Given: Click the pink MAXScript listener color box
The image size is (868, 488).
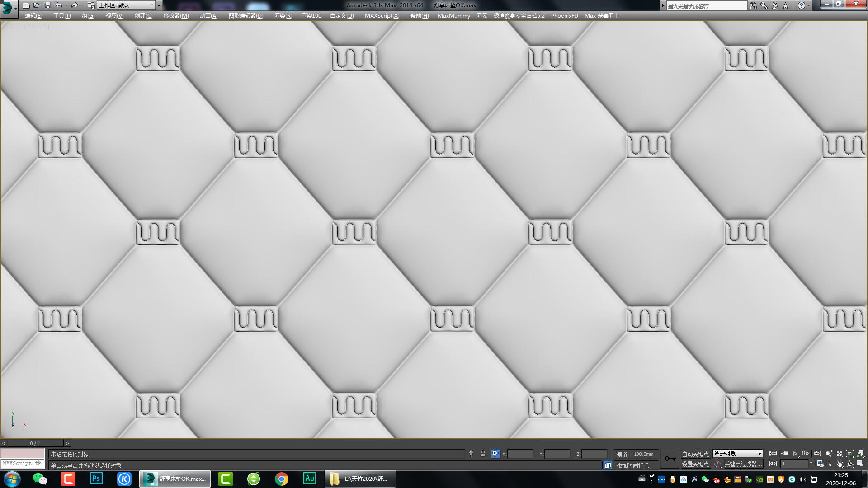Looking at the screenshot, I should pyautogui.click(x=23, y=454).
